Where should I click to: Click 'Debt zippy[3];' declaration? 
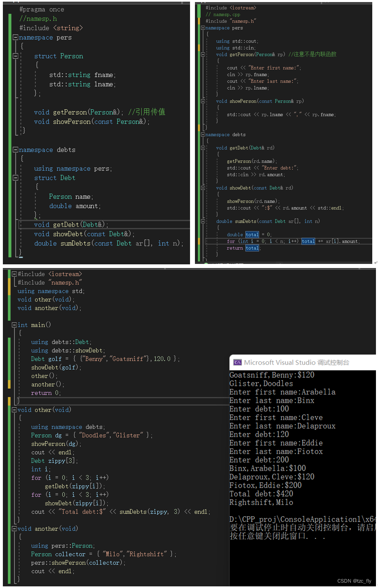point(54,461)
